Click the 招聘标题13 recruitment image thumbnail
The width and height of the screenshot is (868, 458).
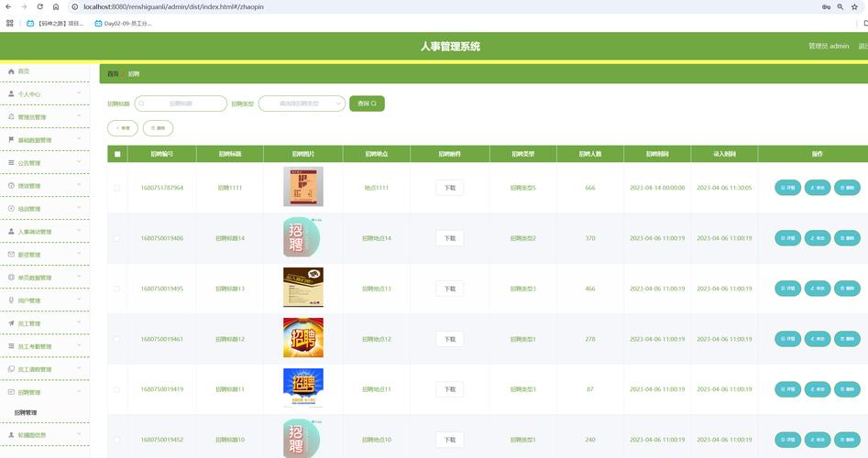tap(302, 288)
